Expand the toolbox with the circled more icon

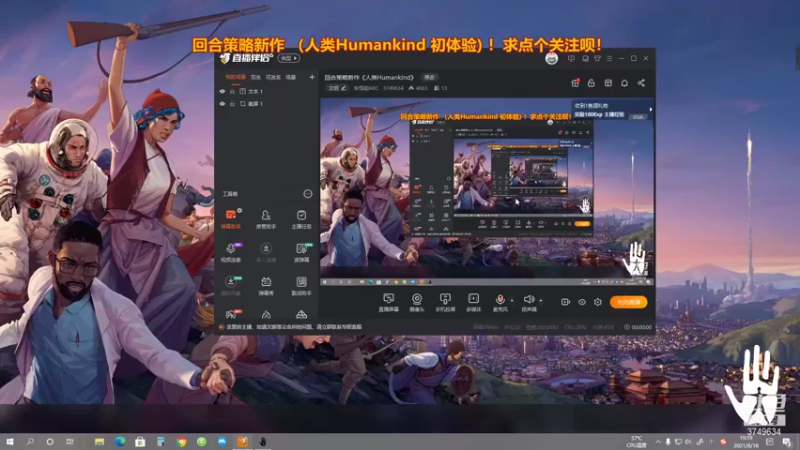pyautogui.click(x=308, y=193)
